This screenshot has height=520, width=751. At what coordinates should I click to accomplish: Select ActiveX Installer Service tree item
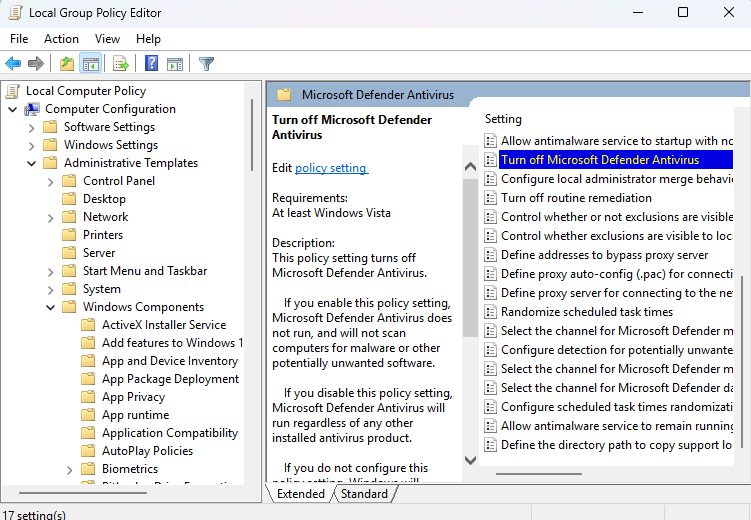point(164,325)
